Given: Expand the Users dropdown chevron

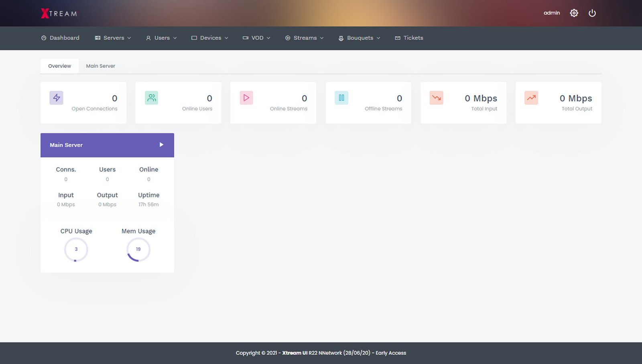Looking at the screenshot, I should tap(175, 38).
